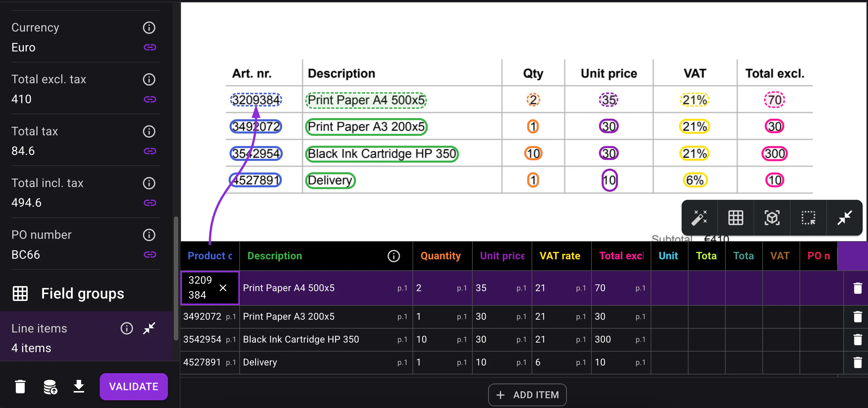Image resolution: width=868 pixels, height=408 pixels.
Task: Select the object box detection tool
Action: [772, 218]
